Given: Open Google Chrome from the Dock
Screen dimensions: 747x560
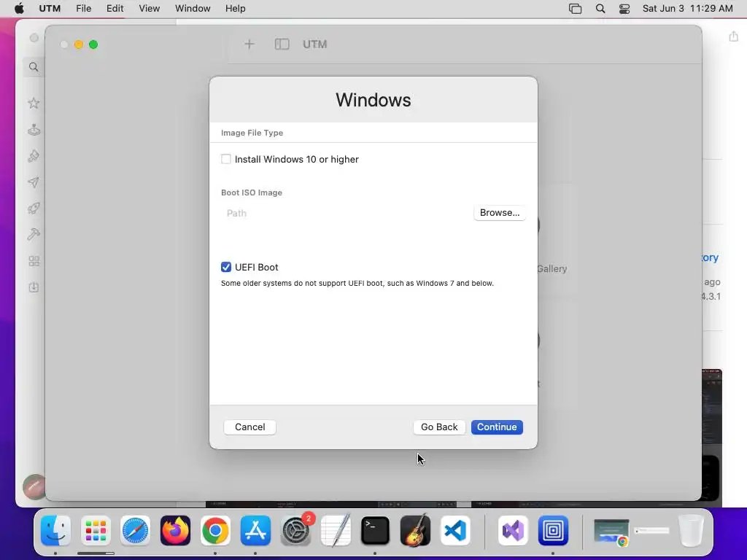Looking at the screenshot, I should click(215, 531).
